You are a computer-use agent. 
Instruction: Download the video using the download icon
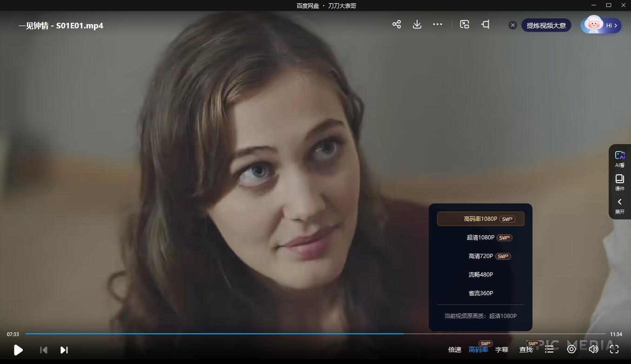coord(417,25)
